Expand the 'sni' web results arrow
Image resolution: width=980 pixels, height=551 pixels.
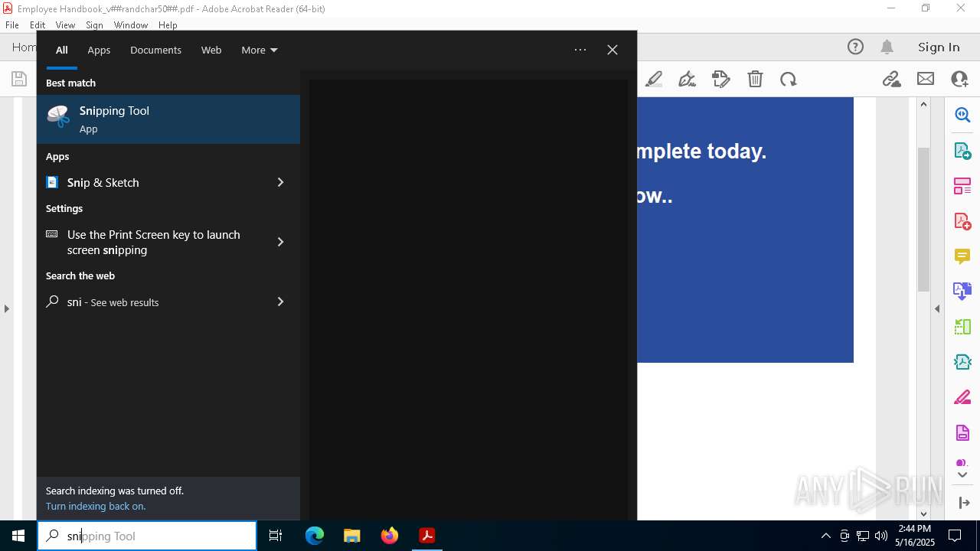[x=280, y=302]
